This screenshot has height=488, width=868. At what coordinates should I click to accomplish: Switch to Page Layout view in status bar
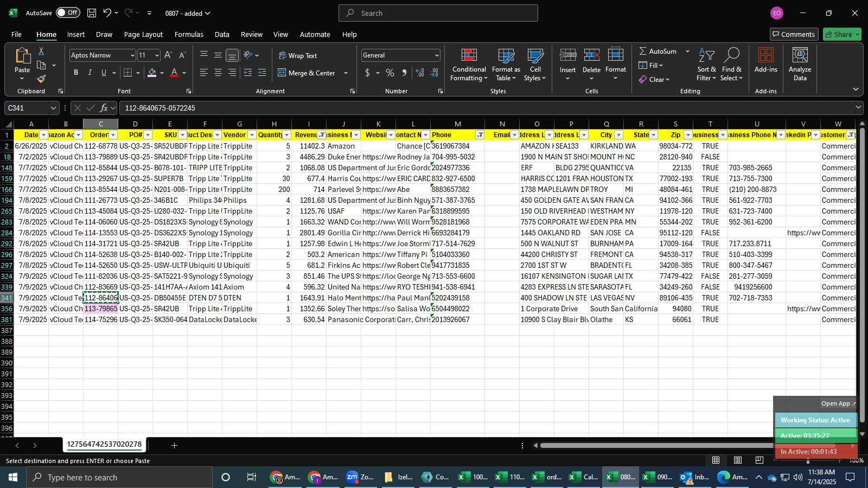[738, 460]
